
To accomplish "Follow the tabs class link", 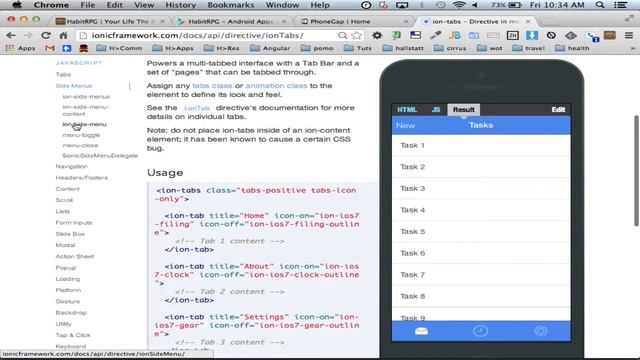I will tap(212, 86).
